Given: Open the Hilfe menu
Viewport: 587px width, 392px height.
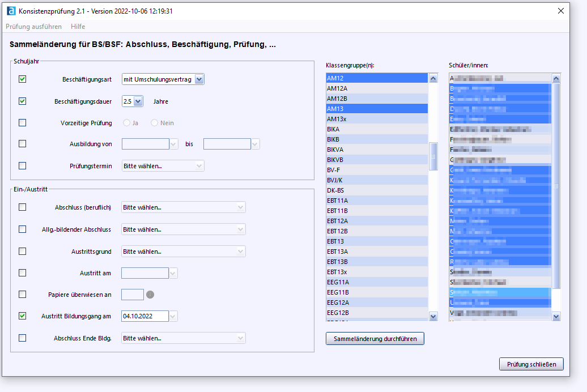Looking at the screenshot, I should pyautogui.click(x=78, y=27).
